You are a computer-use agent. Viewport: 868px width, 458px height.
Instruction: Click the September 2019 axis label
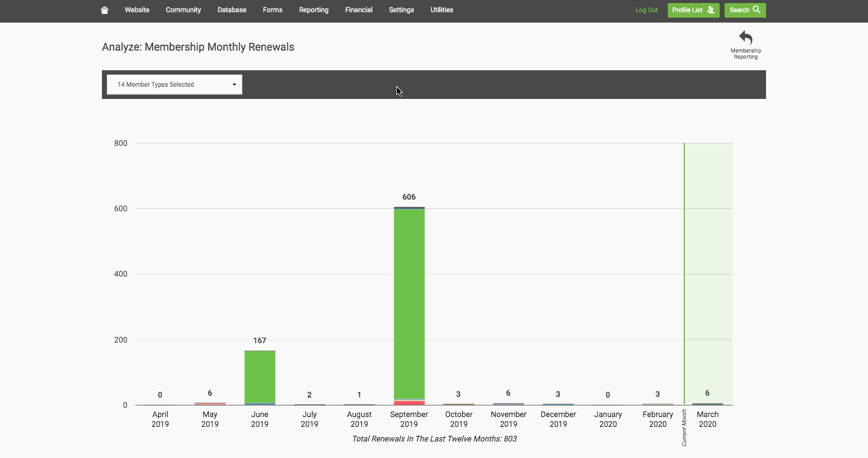(x=409, y=420)
